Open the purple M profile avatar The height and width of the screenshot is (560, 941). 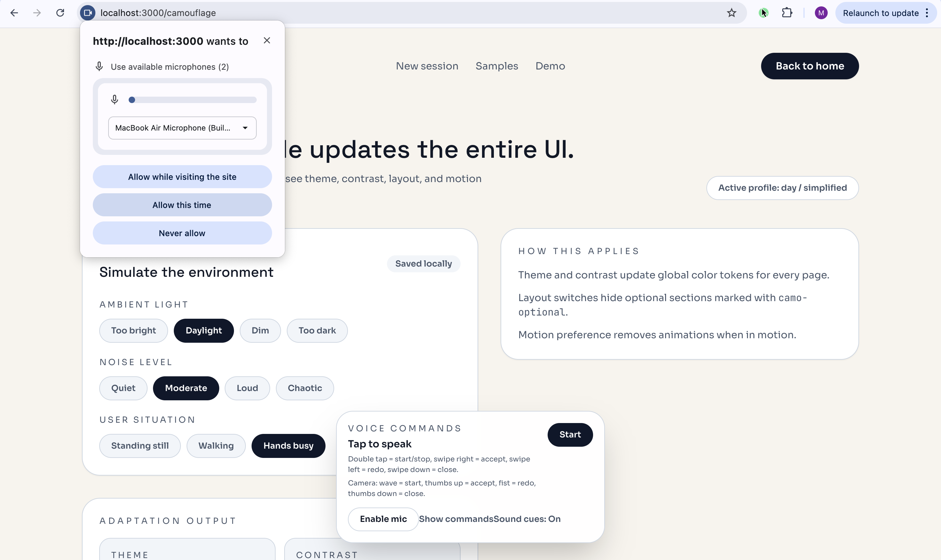tap(821, 13)
